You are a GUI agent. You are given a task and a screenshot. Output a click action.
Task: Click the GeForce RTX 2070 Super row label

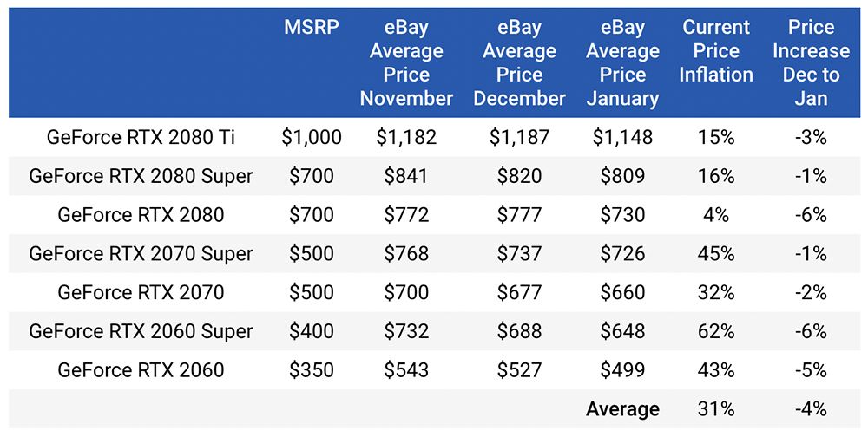click(141, 253)
